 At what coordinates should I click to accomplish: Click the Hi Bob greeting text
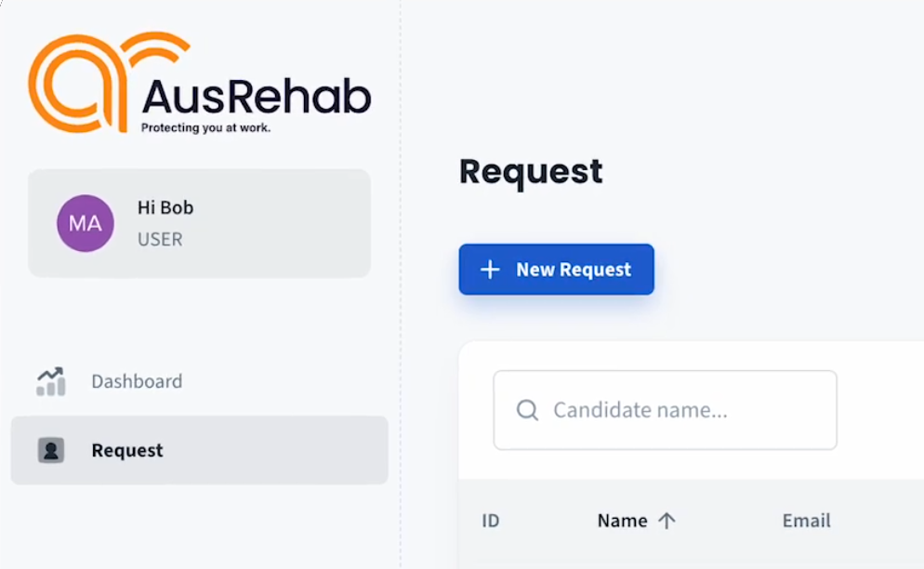(165, 207)
